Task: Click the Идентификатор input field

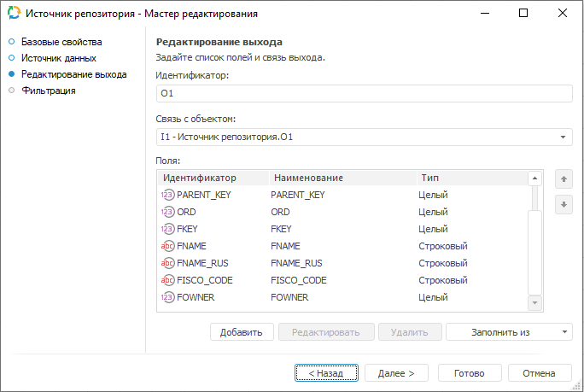Action: (364, 94)
